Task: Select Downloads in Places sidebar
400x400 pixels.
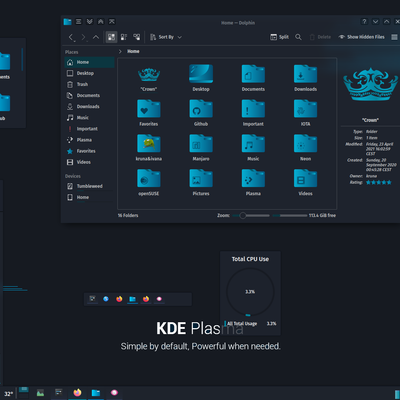Action: tap(89, 107)
